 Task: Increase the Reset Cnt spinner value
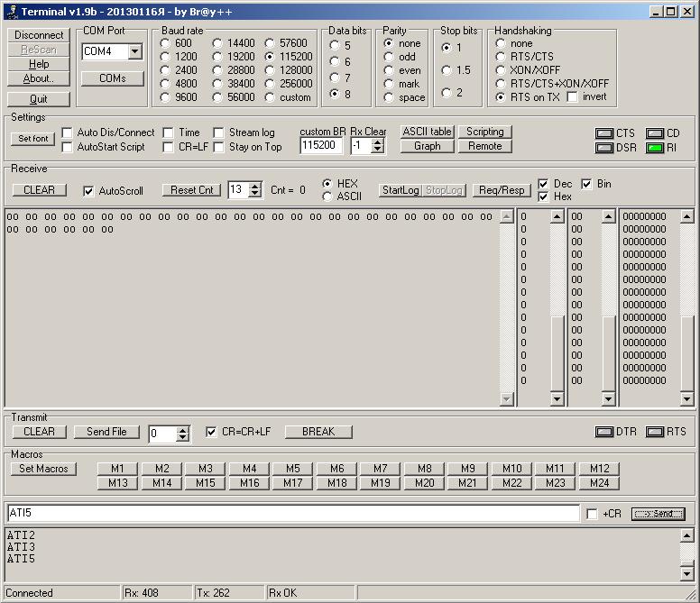(254, 186)
